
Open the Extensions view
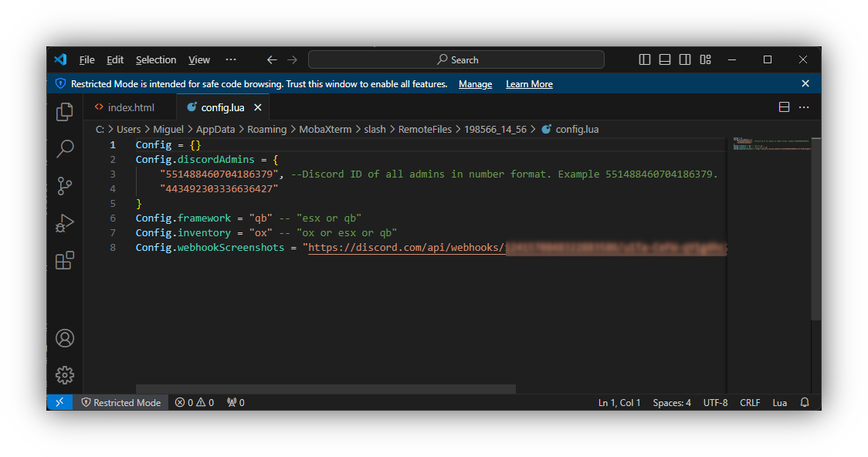[x=65, y=261]
